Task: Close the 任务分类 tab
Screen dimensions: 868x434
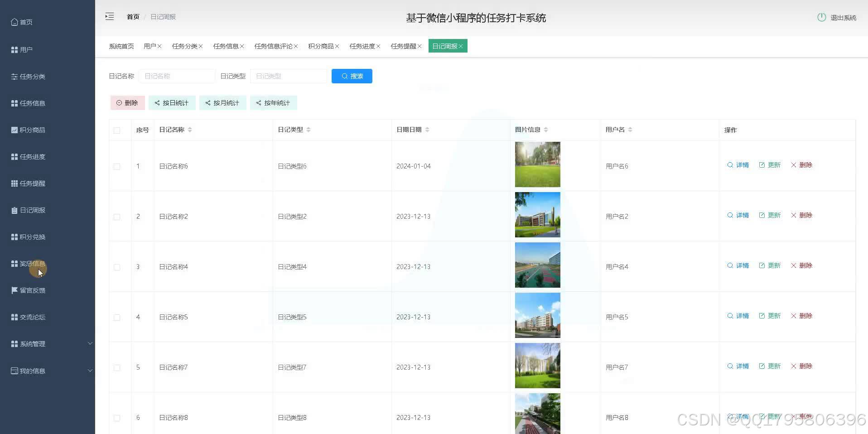Action: [x=201, y=46]
